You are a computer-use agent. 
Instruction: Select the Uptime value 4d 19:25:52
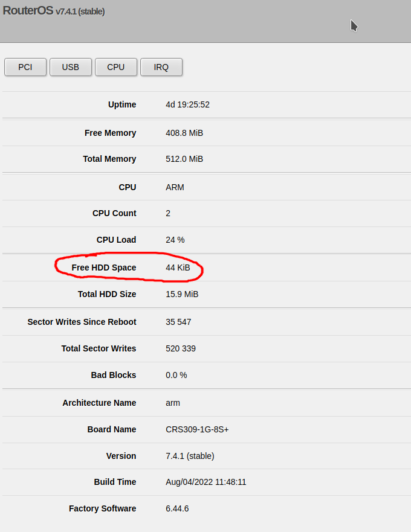click(187, 104)
